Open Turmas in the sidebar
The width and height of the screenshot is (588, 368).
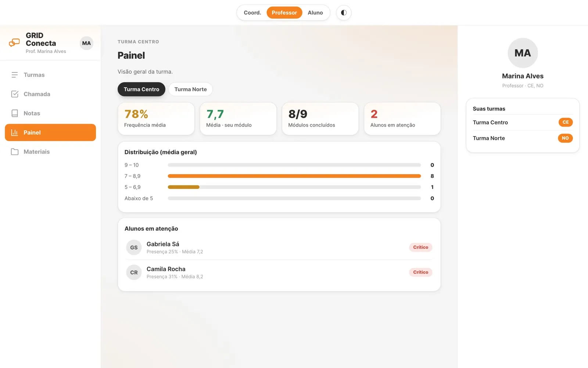coord(50,75)
